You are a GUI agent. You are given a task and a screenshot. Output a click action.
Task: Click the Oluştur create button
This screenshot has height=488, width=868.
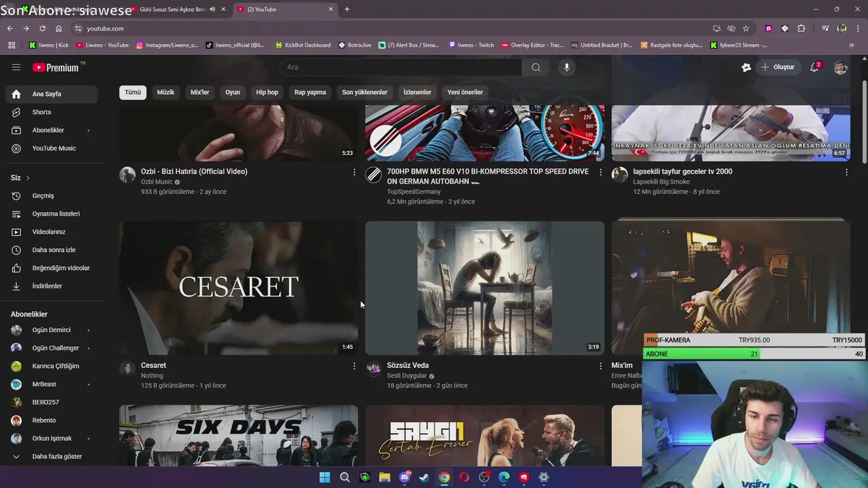(777, 67)
